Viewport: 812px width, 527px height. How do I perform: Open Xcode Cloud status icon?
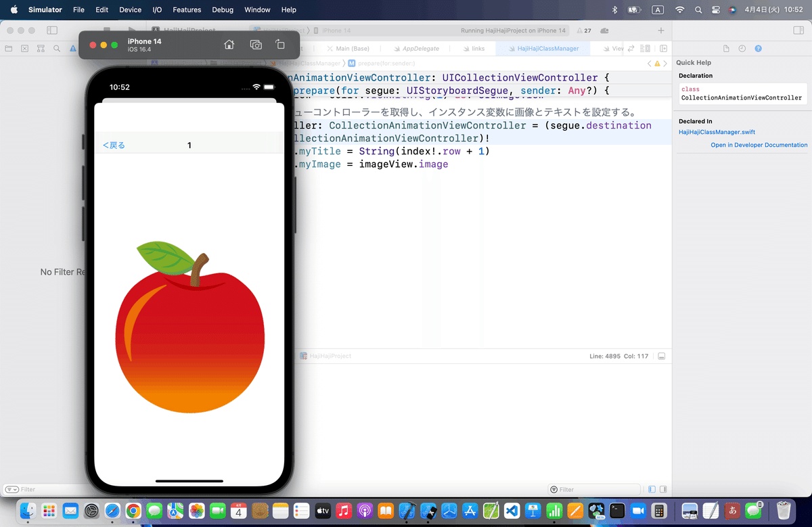point(604,30)
